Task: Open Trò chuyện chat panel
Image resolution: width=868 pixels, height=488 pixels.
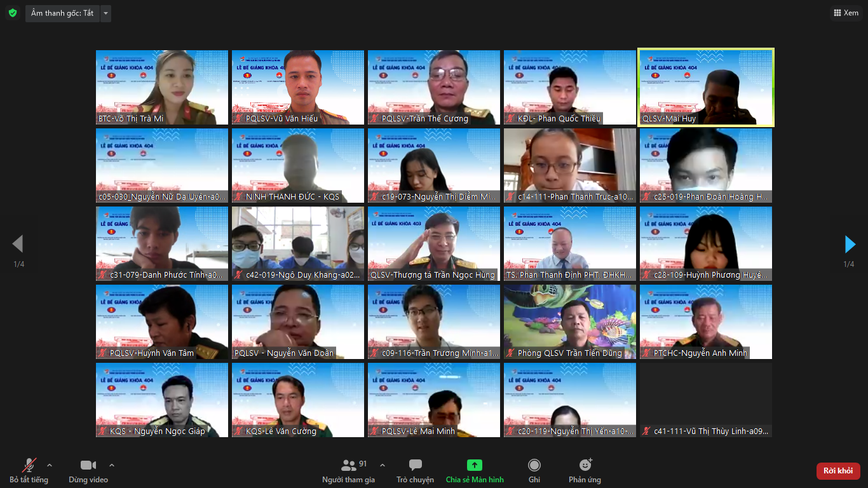Action: pyautogui.click(x=415, y=471)
